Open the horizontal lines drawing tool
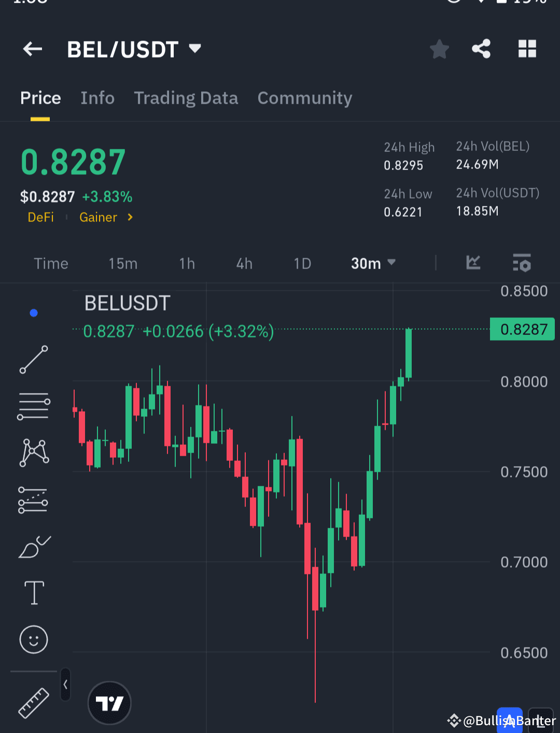 [33, 406]
